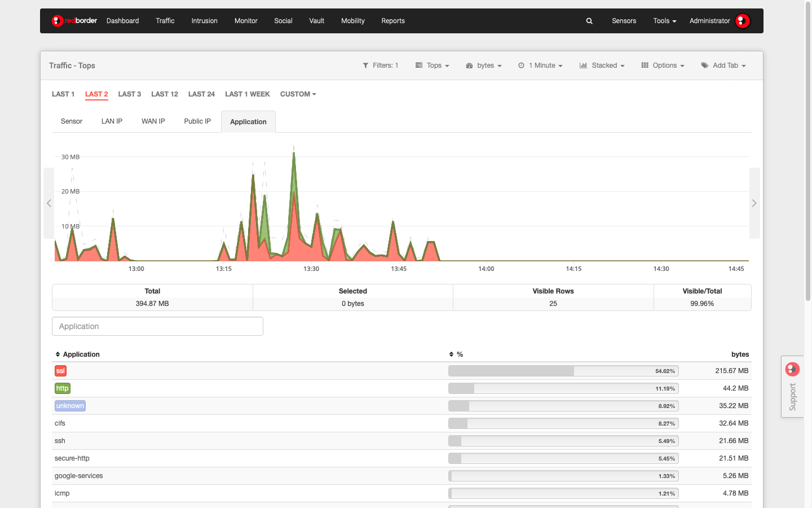The width and height of the screenshot is (812, 508).
Task: Select the LAST 1 WEEK range
Action: (x=248, y=94)
